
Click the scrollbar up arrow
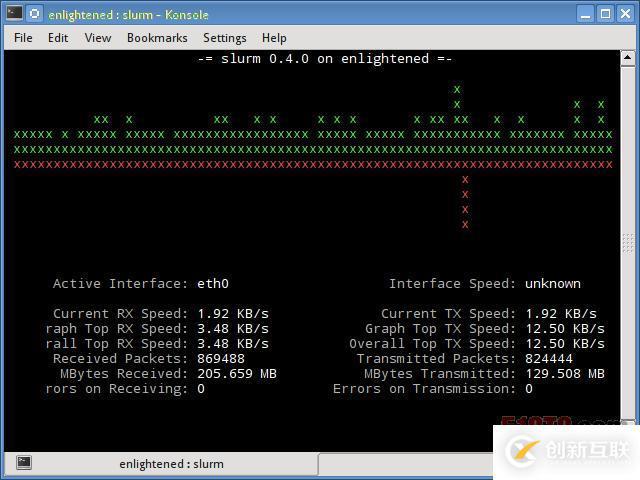tap(628, 58)
